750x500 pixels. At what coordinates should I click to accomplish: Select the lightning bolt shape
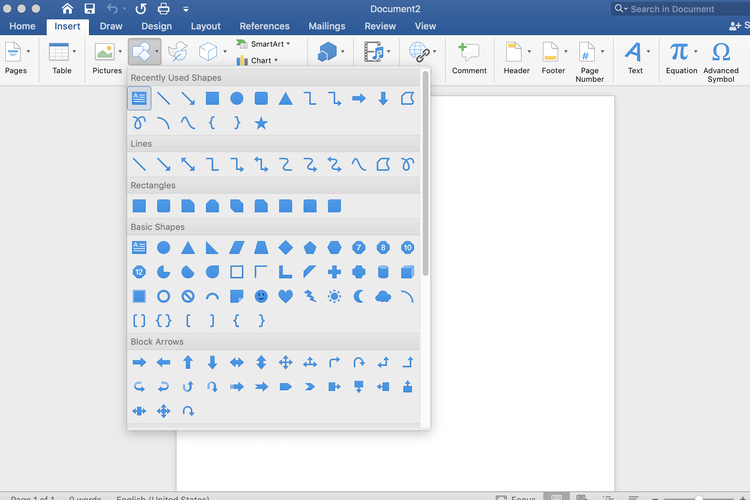coord(310,296)
